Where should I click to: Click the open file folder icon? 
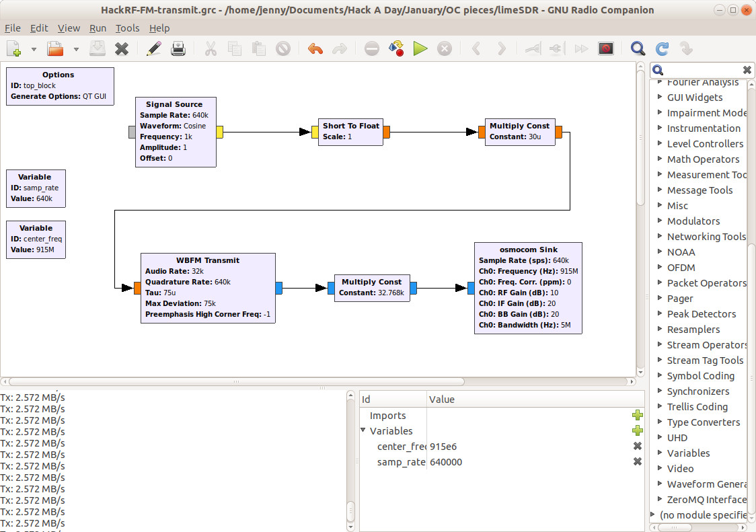(55, 48)
